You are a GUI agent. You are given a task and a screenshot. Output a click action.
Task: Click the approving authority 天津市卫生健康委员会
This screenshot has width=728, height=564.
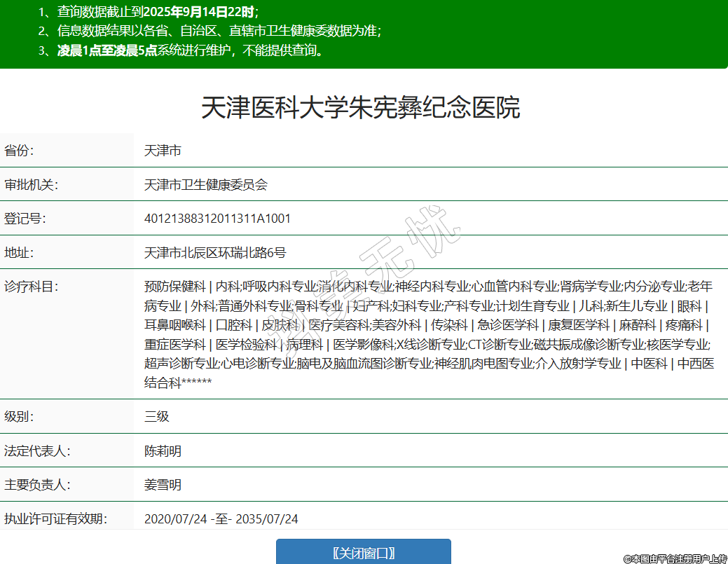206,185
